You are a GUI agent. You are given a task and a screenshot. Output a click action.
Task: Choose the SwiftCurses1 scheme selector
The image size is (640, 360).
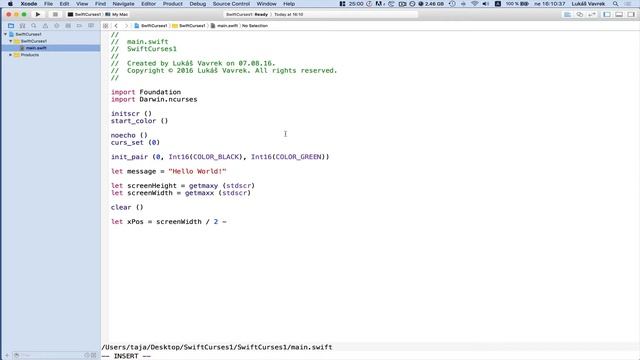pos(84,14)
